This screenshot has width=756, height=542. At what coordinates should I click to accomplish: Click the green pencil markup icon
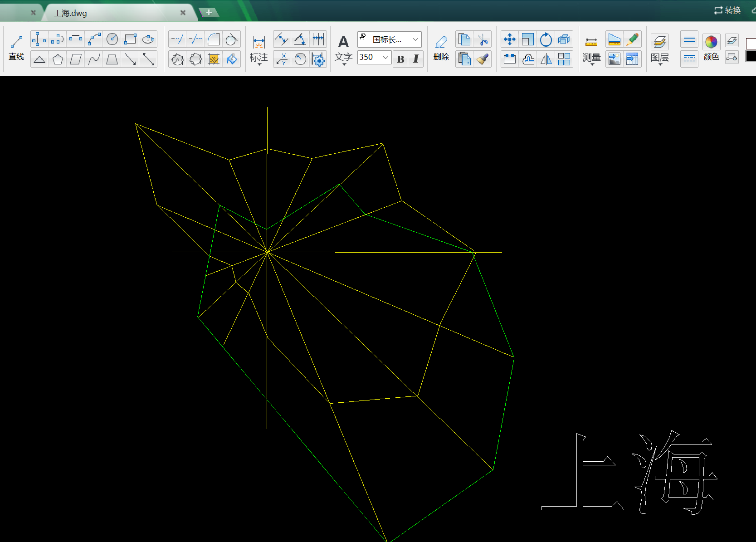[632, 39]
